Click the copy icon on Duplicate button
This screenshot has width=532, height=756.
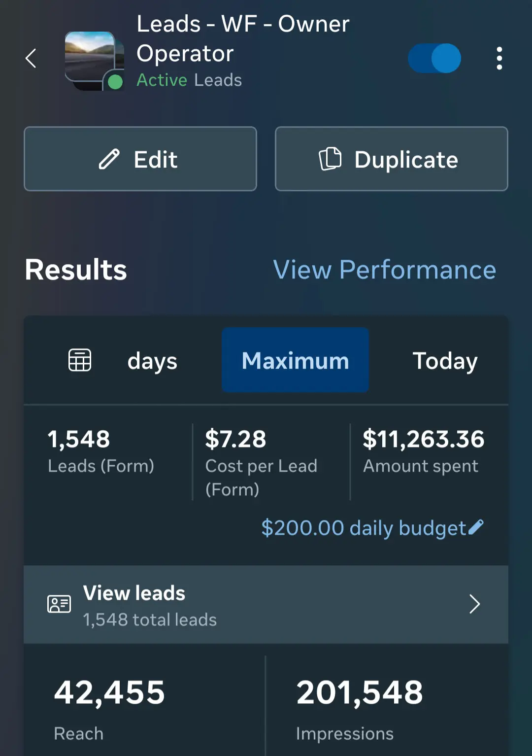coord(330,159)
